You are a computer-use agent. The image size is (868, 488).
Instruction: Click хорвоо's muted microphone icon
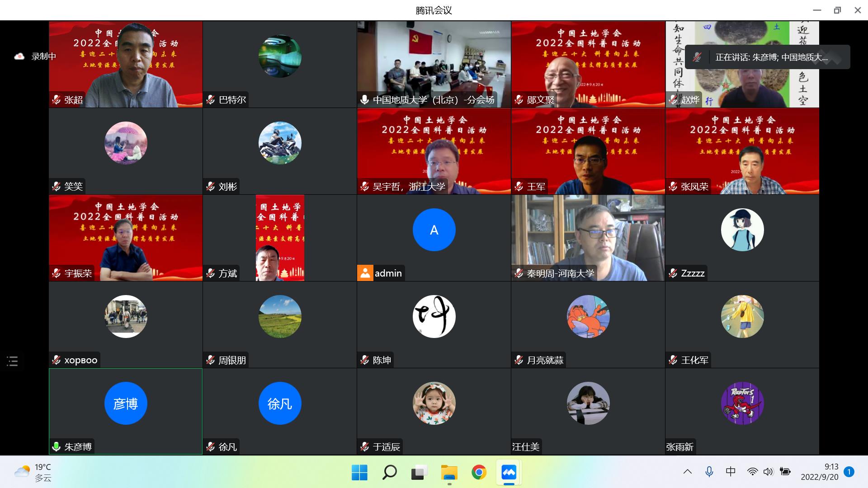57,360
